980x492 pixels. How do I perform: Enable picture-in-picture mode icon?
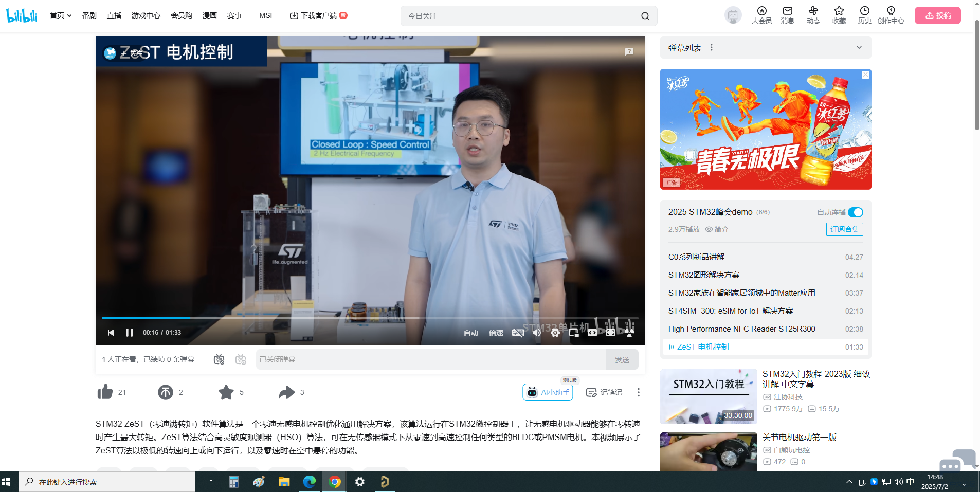click(574, 333)
